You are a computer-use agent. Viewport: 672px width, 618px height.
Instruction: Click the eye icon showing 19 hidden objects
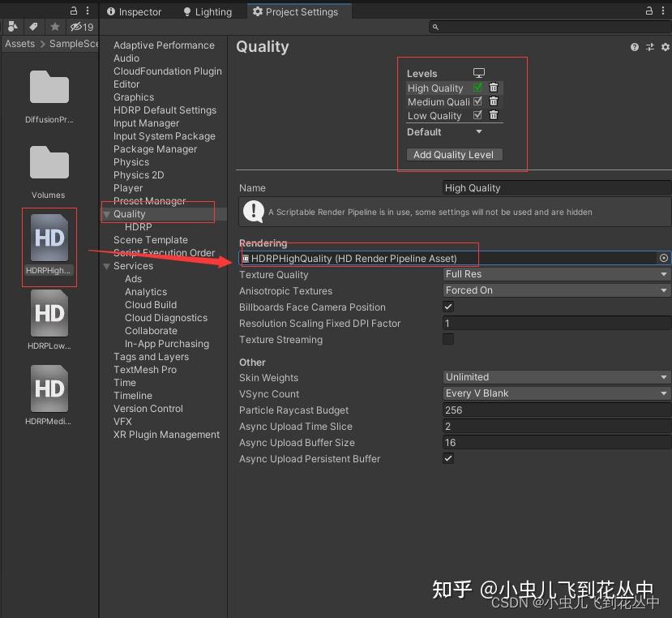77,26
